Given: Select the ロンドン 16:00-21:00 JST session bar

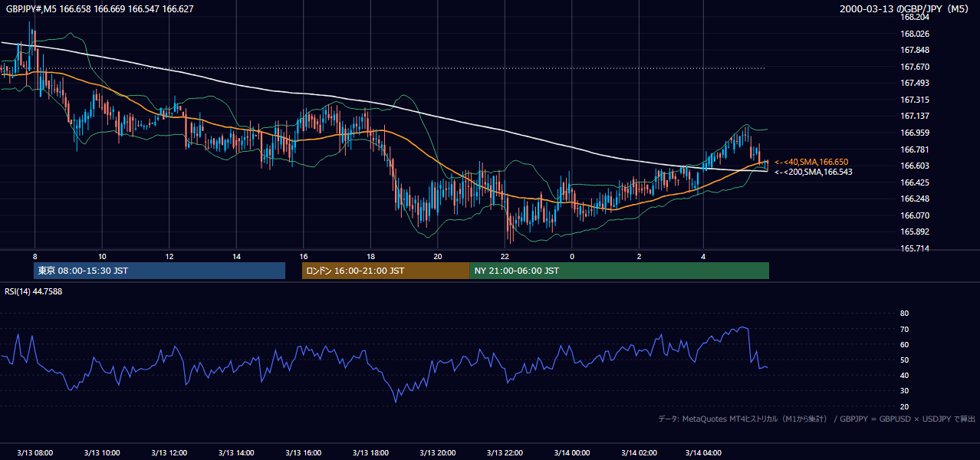Looking at the screenshot, I should coord(386,271).
